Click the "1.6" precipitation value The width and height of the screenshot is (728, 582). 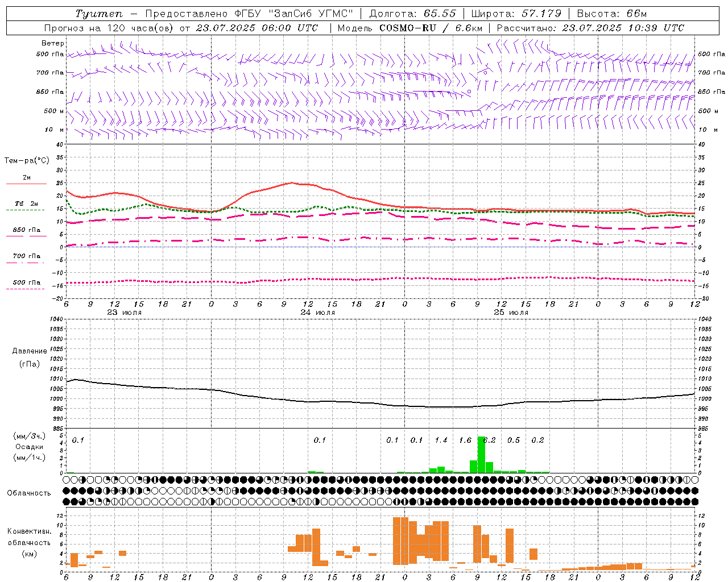click(465, 440)
